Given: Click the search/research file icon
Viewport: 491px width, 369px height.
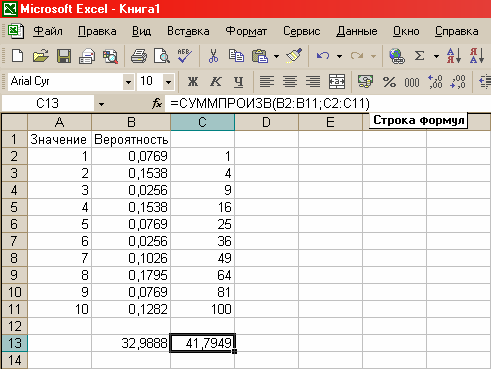Looking at the screenshot, I should click(110, 56).
